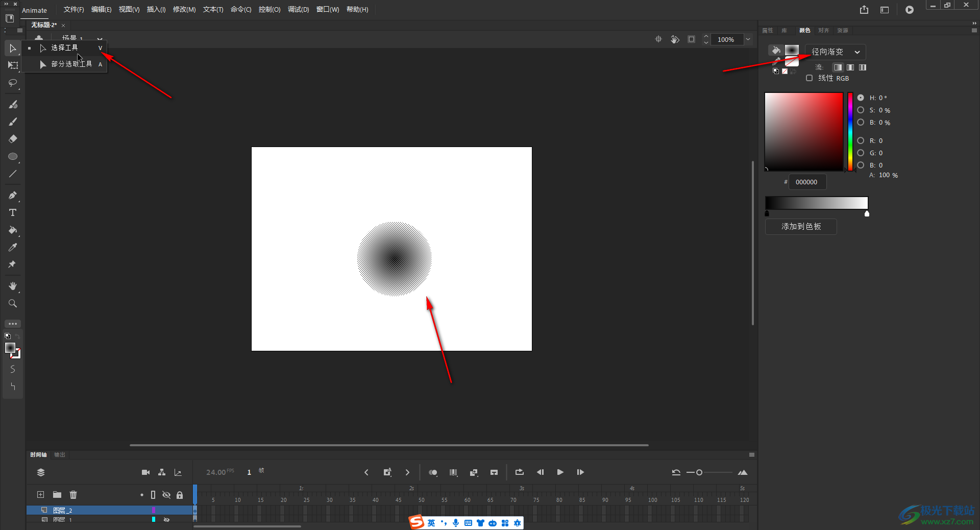The height and width of the screenshot is (530, 980).
Task: Toggle show/hide all layers eye icon
Action: 166,495
